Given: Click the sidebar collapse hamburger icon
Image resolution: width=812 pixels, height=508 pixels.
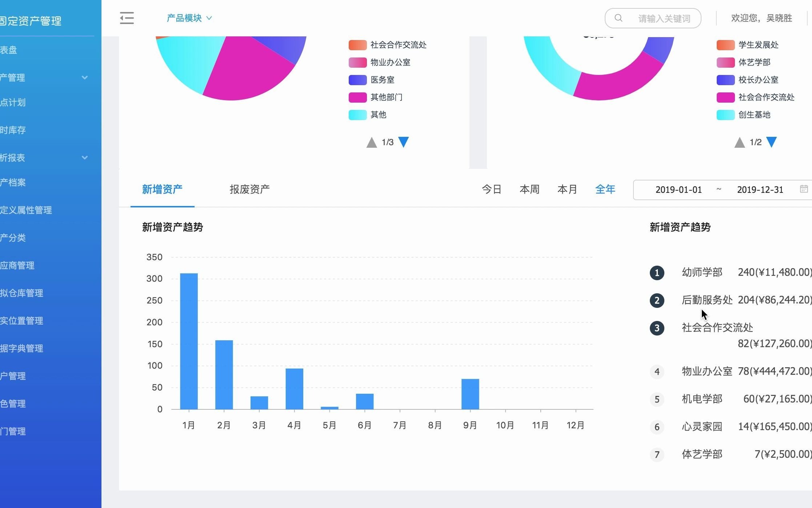Looking at the screenshot, I should 127,18.
